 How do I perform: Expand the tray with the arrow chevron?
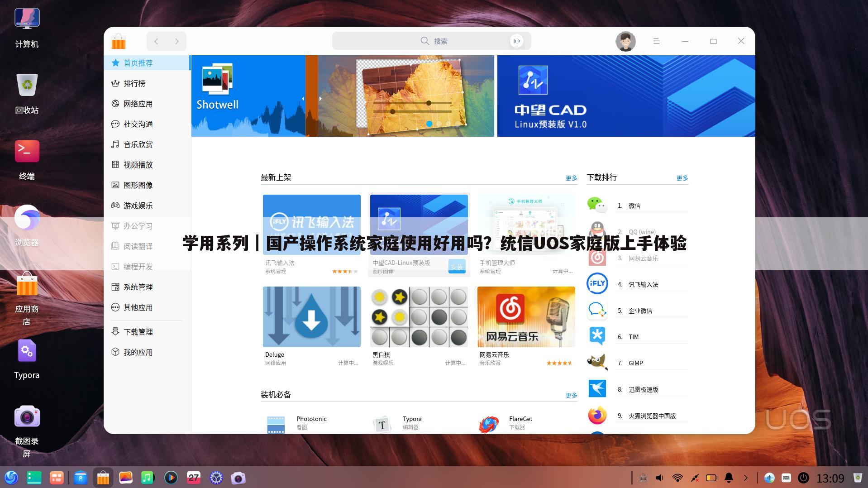746,478
